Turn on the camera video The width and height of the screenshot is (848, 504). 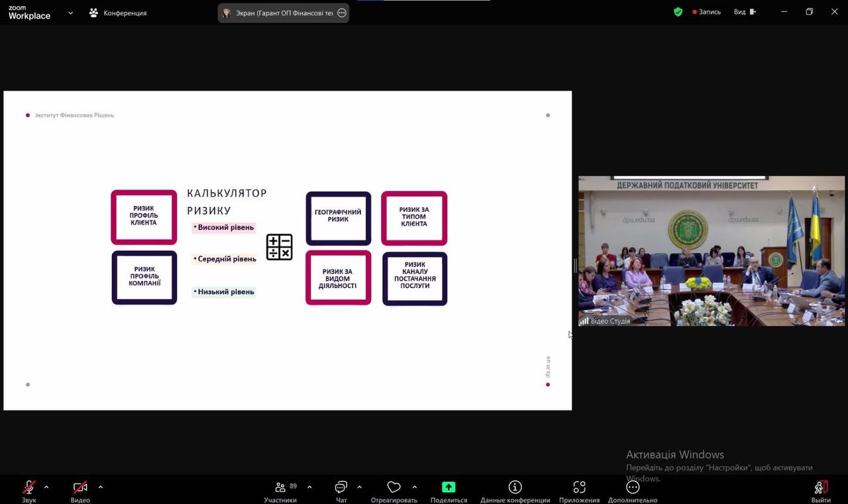[80, 488]
